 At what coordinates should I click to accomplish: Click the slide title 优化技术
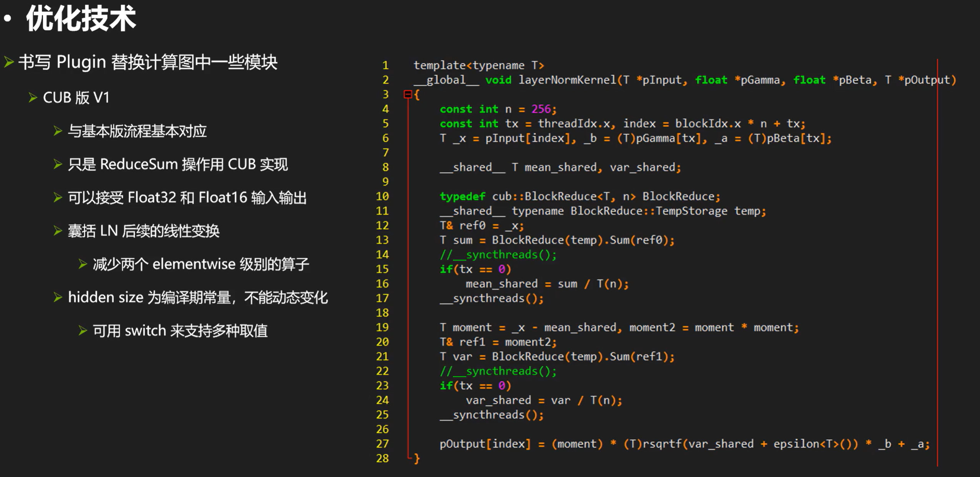click(x=81, y=18)
